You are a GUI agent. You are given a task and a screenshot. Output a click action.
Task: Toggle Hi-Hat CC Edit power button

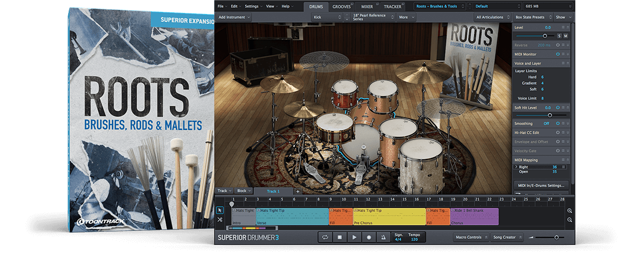(558, 133)
